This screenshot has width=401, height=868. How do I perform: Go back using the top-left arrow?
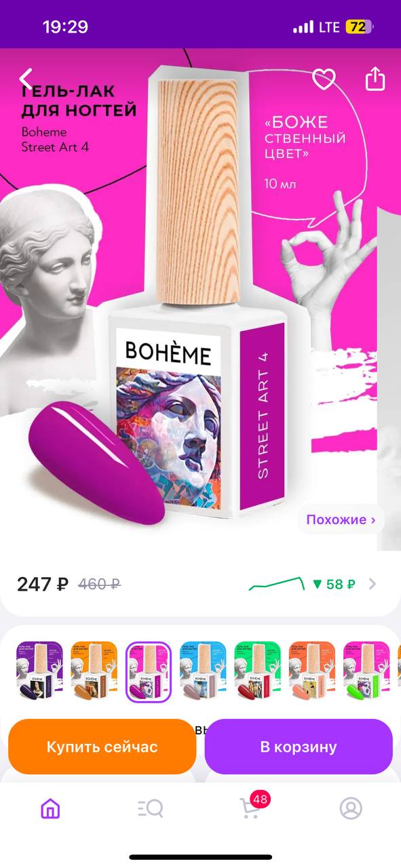point(26,79)
